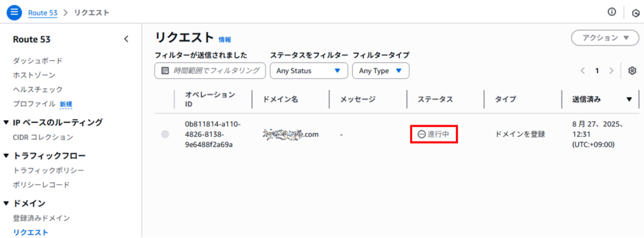Click the メッセージ column header
Viewport: 644px width, 238px height.
click(358, 99)
